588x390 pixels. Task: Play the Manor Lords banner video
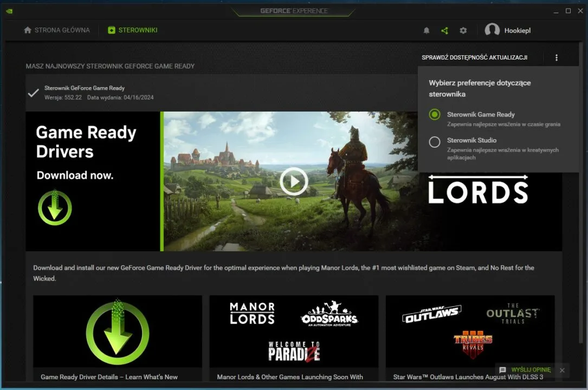(x=294, y=181)
